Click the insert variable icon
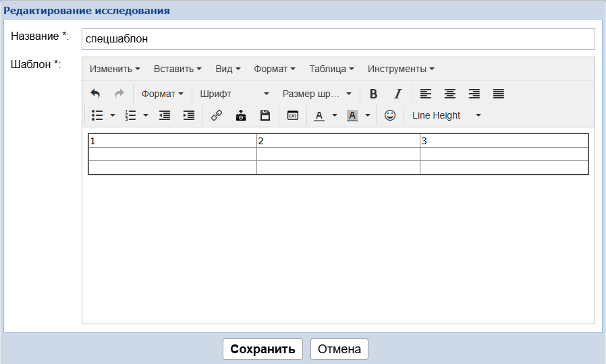The width and height of the screenshot is (606, 364). [292, 115]
